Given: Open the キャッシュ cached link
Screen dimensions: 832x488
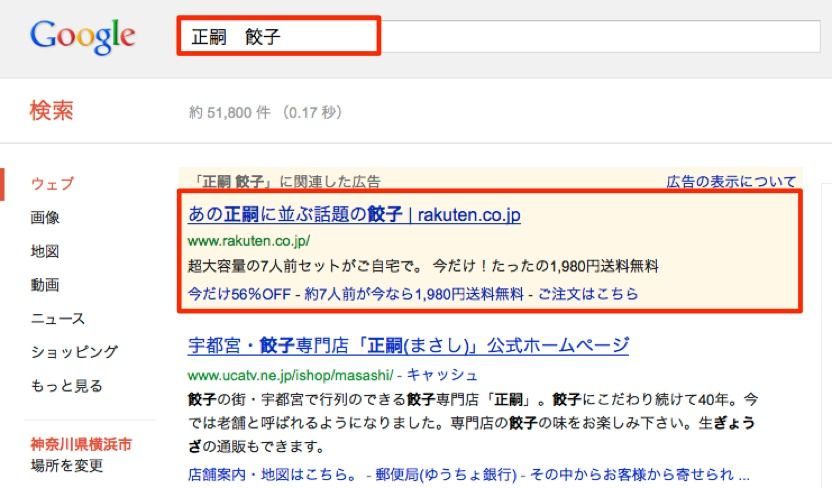Looking at the screenshot, I should (x=442, y=375).
